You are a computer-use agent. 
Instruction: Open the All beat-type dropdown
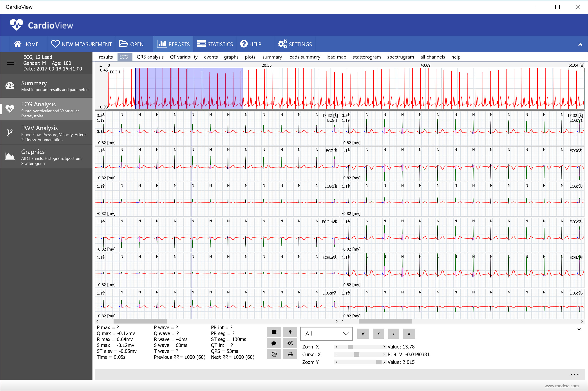(x=326, y=334)
